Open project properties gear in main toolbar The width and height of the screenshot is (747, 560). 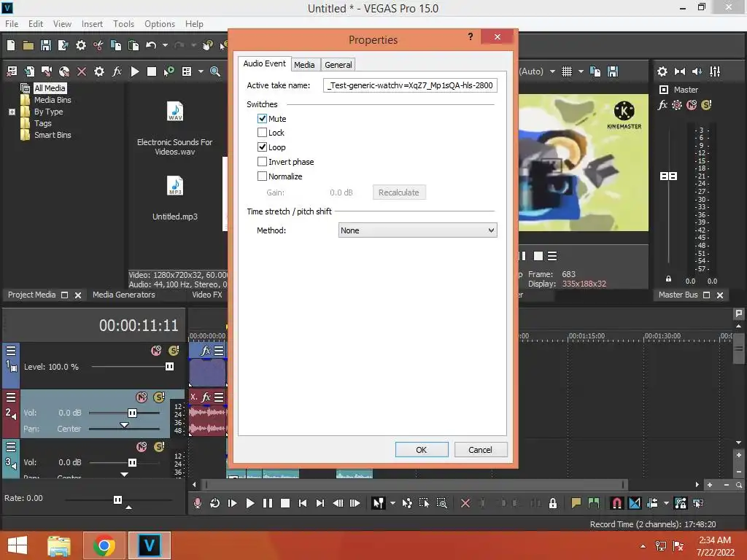tap(81, 45)
